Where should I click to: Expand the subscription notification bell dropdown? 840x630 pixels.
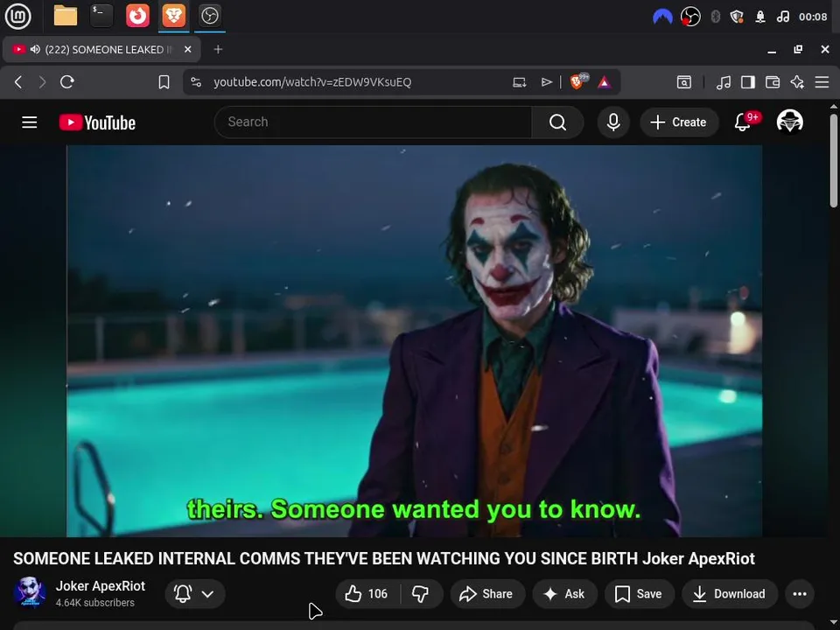click(195, 593)
